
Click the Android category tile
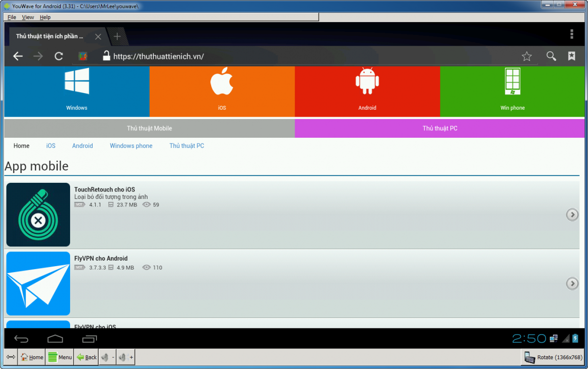point(367,91)
